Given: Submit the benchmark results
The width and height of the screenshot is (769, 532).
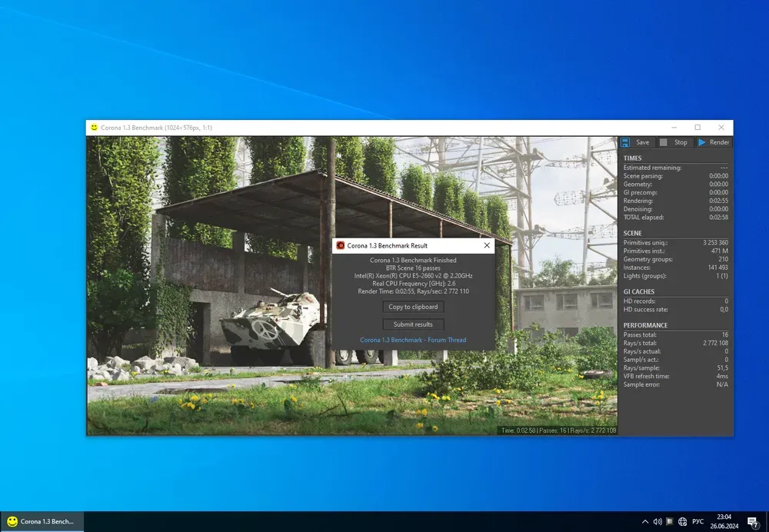Looking at the screenshot, I should 413,324.
